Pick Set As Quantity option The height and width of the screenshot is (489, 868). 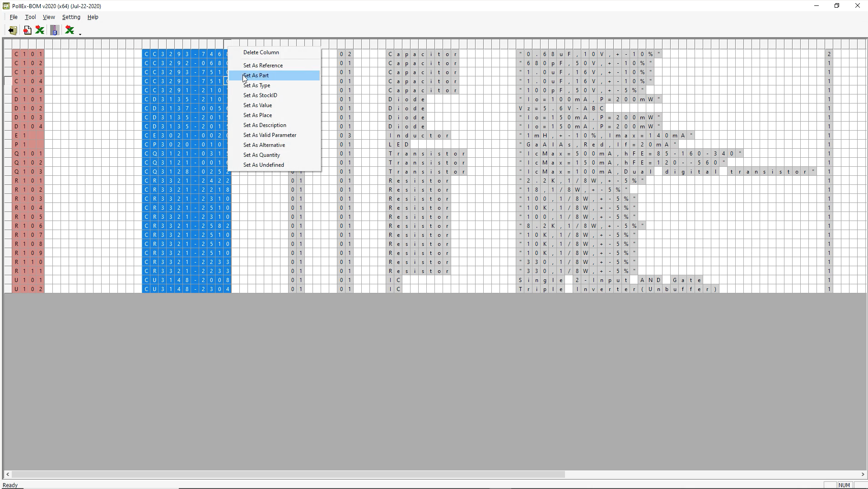[x=261, y=155]
